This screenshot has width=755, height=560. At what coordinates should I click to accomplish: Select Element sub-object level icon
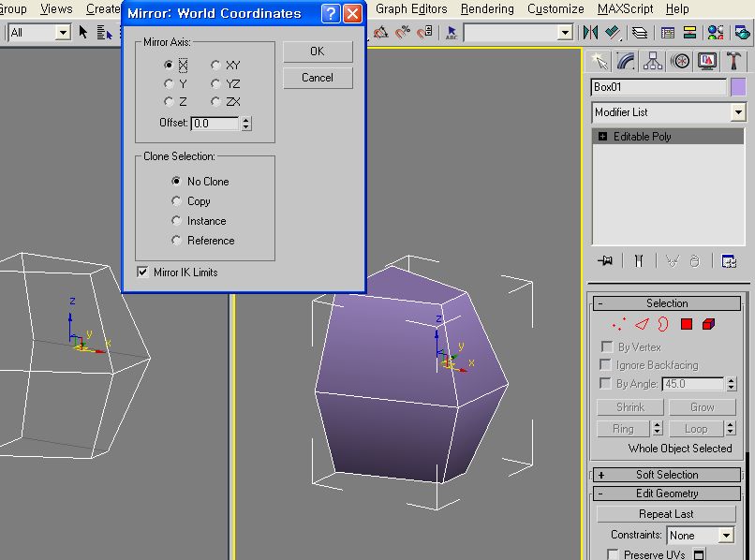click(708, 325)
